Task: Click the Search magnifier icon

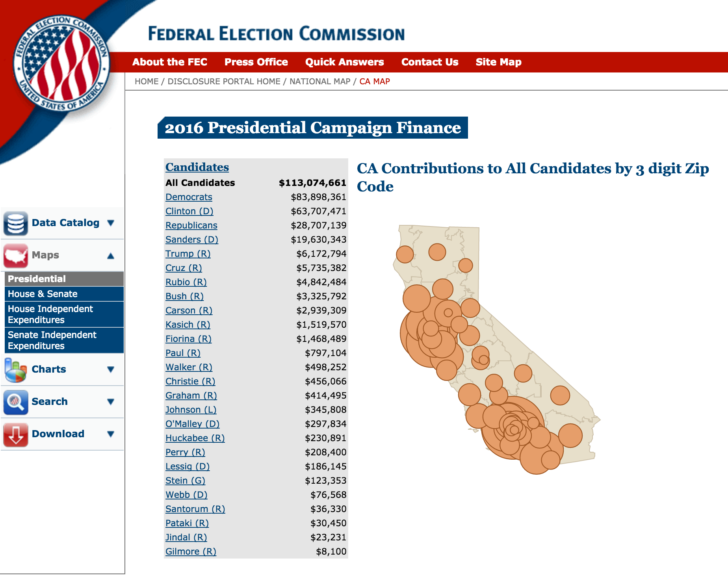Action: [x=16, y=402]
